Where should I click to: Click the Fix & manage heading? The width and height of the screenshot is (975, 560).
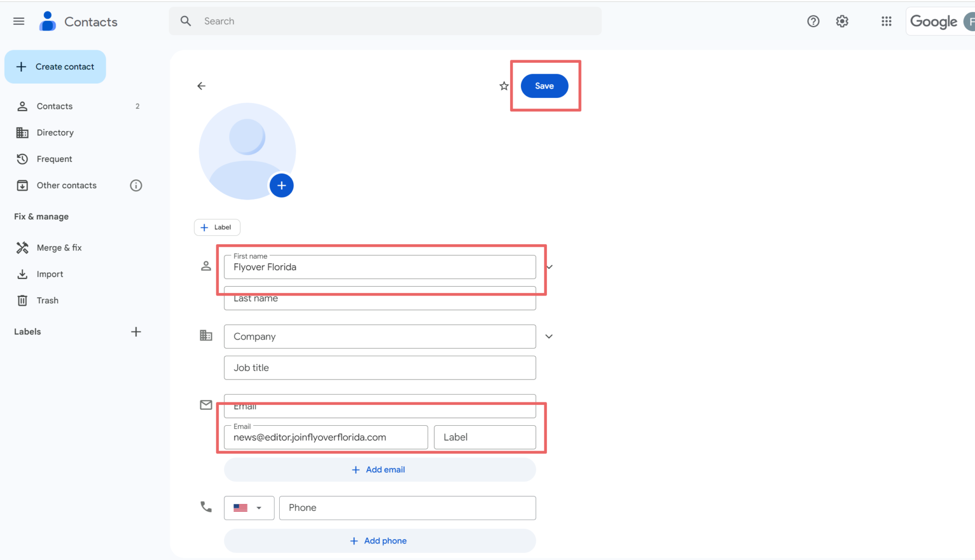(42, 217)
